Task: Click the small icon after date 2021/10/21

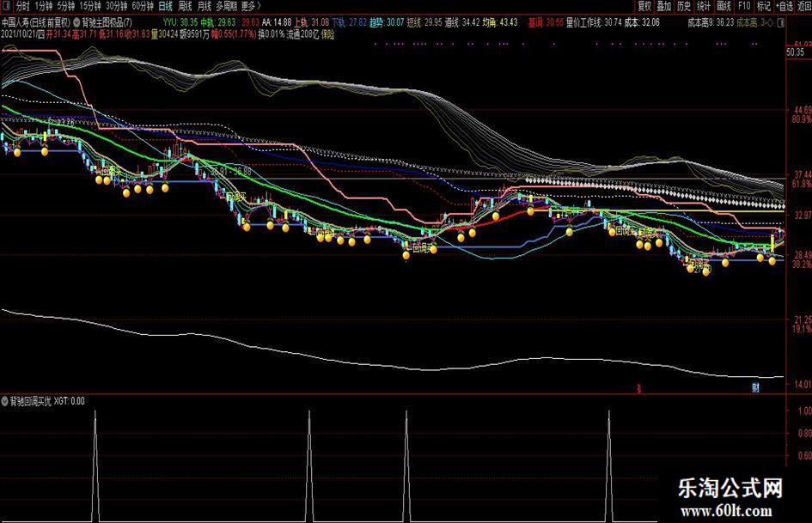Action: pyautogui.click(x=41, y=34)
